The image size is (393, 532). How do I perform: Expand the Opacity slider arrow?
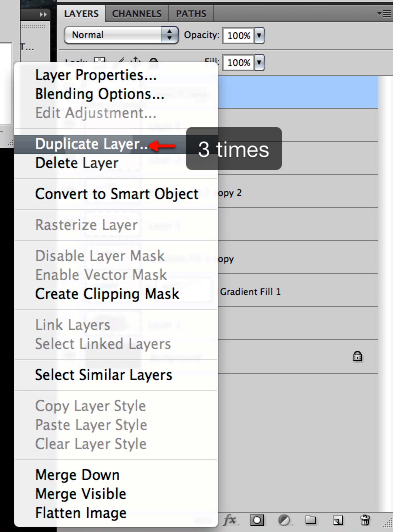[259, 35]
